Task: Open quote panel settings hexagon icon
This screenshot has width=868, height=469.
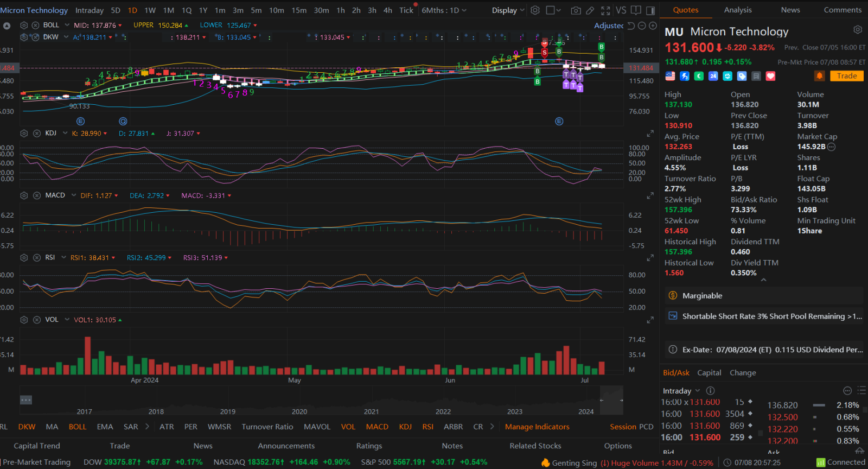Action: [858, 29]
